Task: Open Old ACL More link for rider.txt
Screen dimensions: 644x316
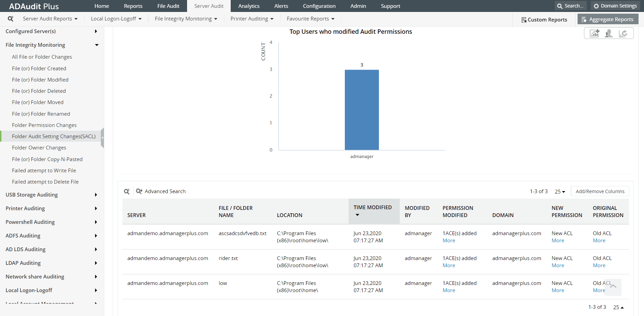Action: click(x=599, y=265)
